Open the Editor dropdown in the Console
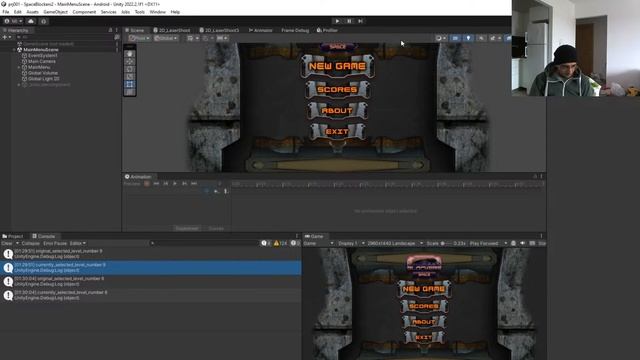The image size is (640, 360). click(x=78, y=243)
